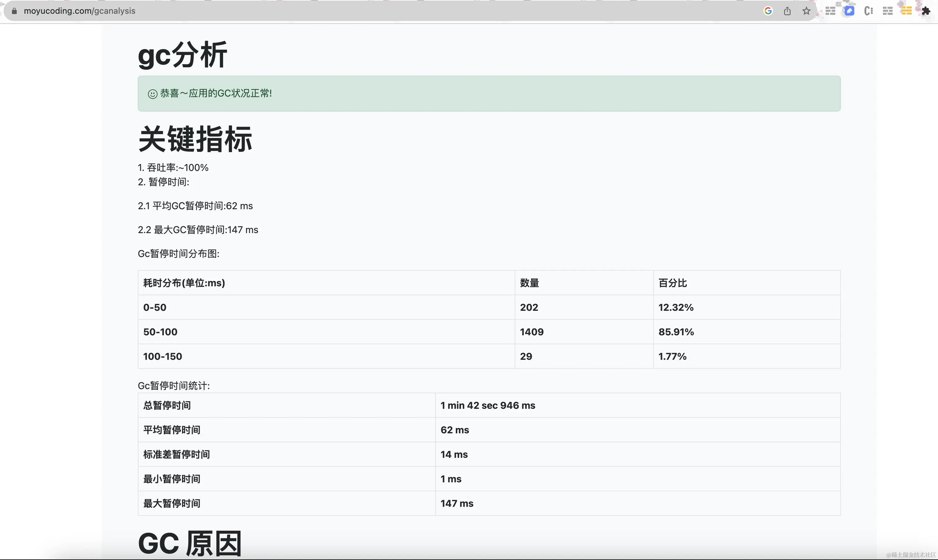Click the lock icon beside the URL
938x560 pixels.
pyautogui.click(x=14, y=11)
